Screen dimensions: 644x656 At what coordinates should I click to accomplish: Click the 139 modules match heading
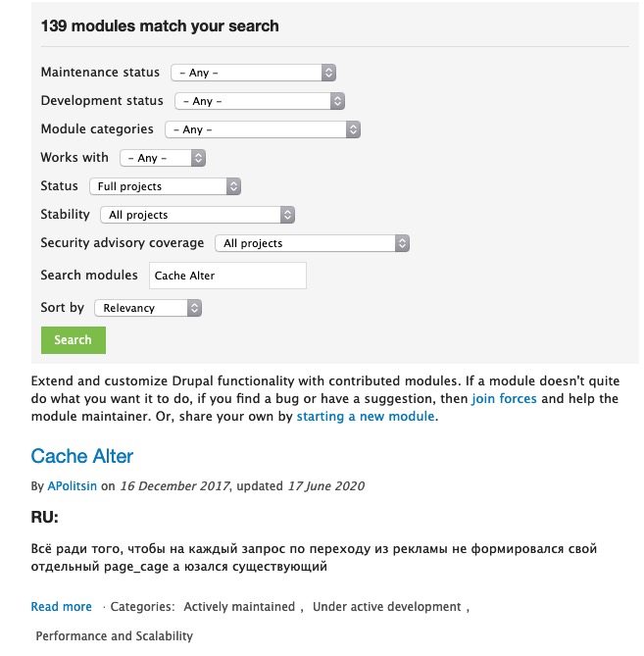click(x=160, y=26)
